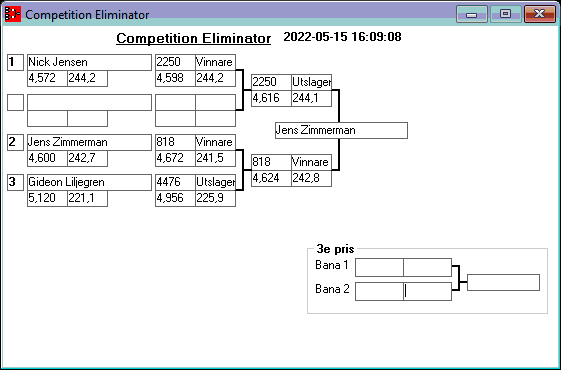The width and height of the screenshot is (561, 370).
Task: Click Nick Jensen's 244,2 qualifying speed field
Action: point(87,78)
